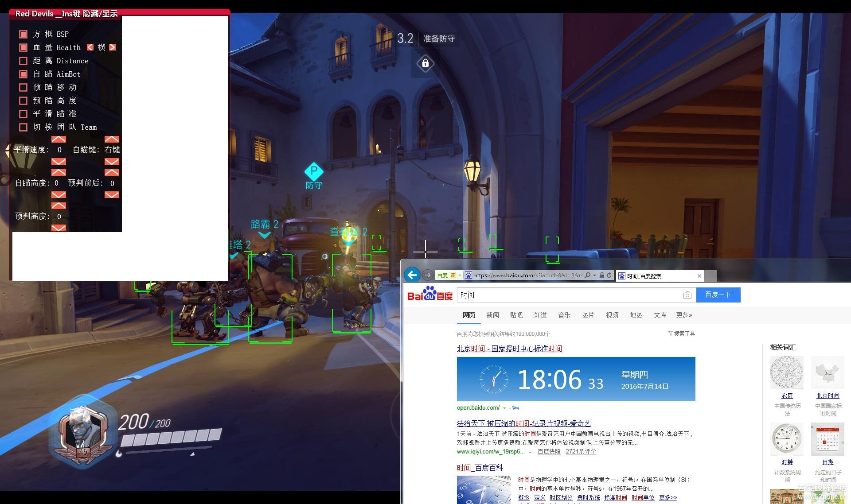The width and height of the screenshot is (851, 504).
Task: Click the camera image-search icon
Action: [687, 295]
